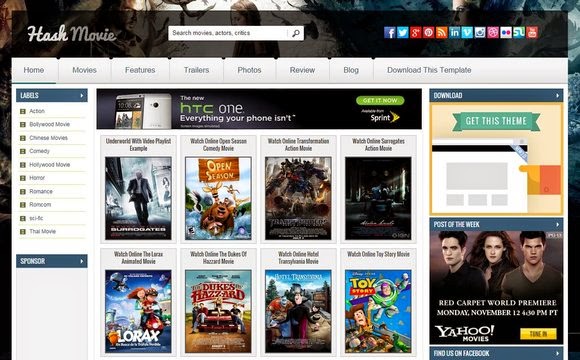Collapse the Post Of The Week arrow
Screen dimensions: 580x360
[x=557, y=224]
